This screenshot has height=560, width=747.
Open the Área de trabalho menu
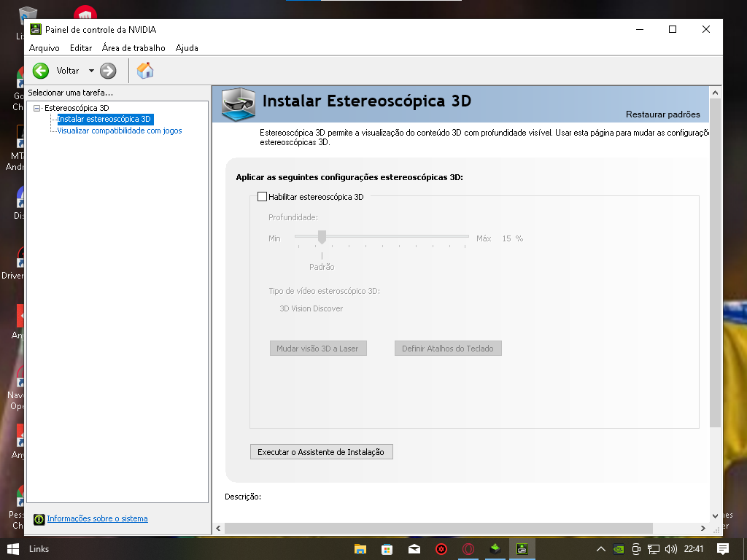pyautogui.click(x=133, y=48)
